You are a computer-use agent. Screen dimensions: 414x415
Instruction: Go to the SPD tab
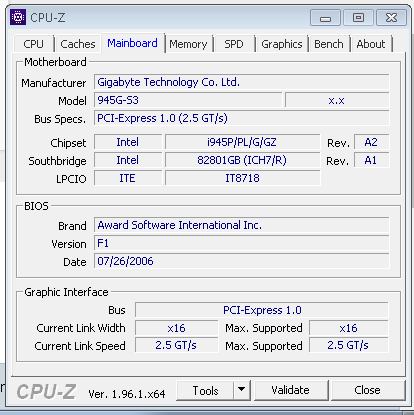(234, 44)
